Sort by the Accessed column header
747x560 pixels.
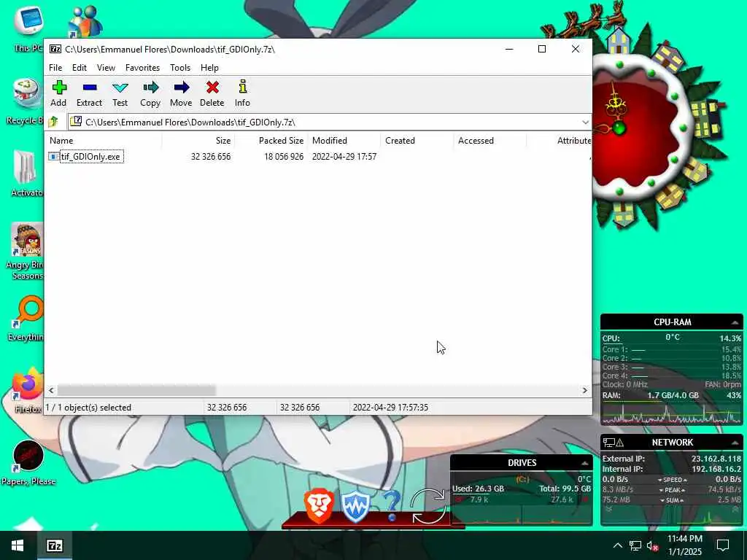point(489,141)
